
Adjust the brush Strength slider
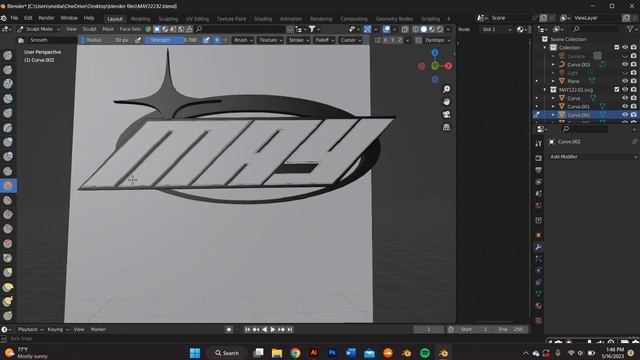coord(171,40)
